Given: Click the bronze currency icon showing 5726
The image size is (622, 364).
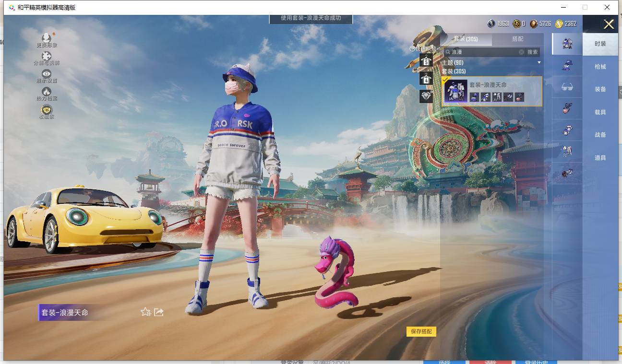Looking at the screenshot, I should [x=534, y=23].
